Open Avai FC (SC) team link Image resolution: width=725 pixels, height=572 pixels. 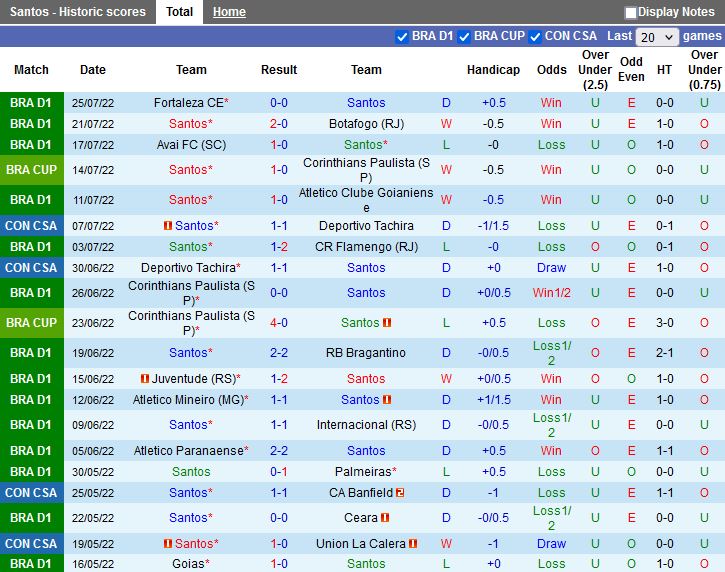[191, 145]
